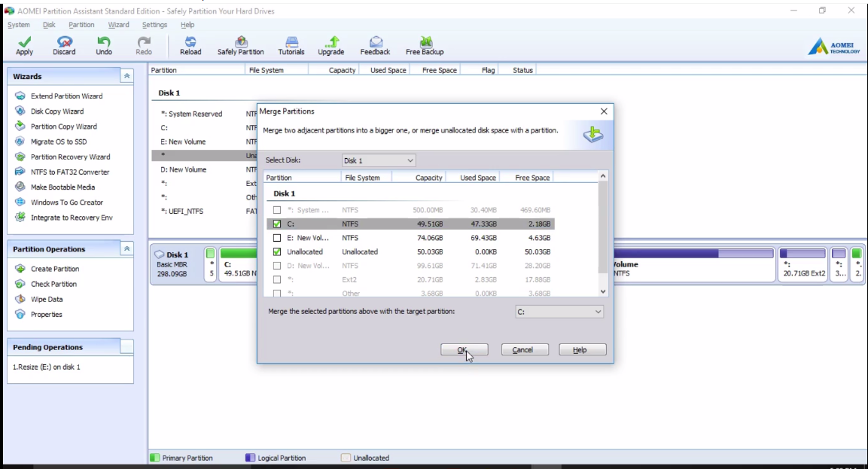
Task: Click Cancel in Merge Partitions dialog
Action: tap(522, 350)
